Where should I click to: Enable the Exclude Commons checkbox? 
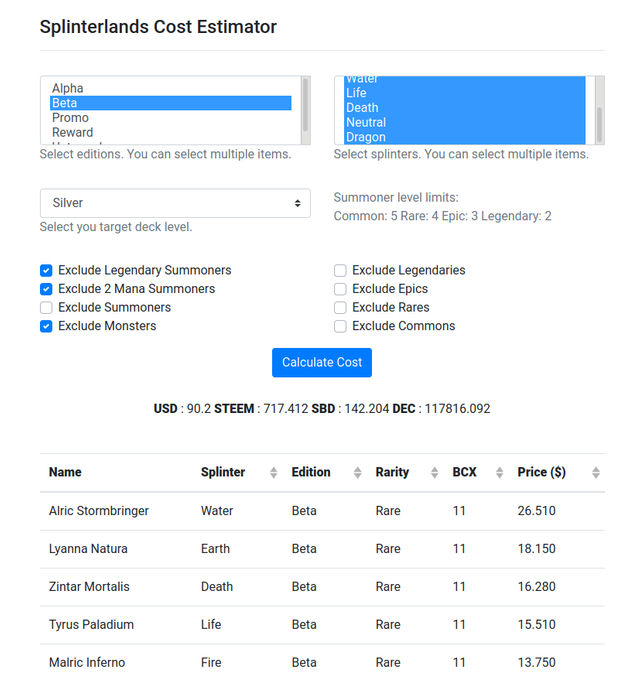(x=340, y=326)
